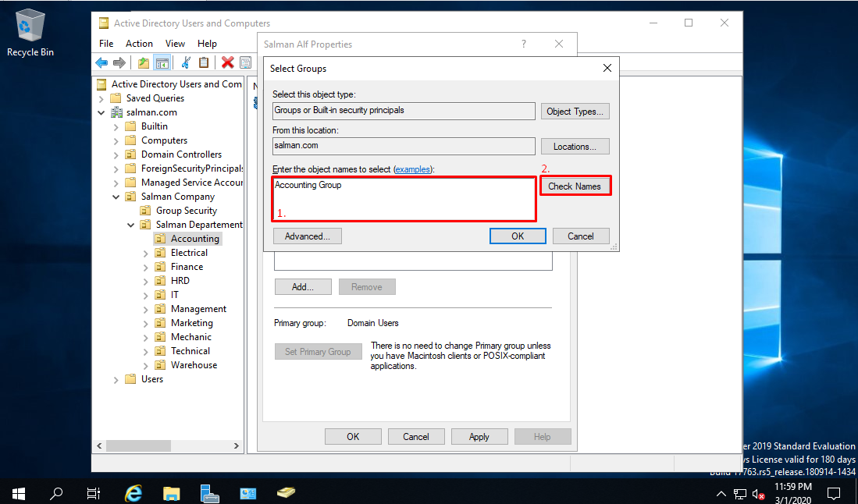
Task: Open Task View on the taskbar
Action: coord(94,494)
